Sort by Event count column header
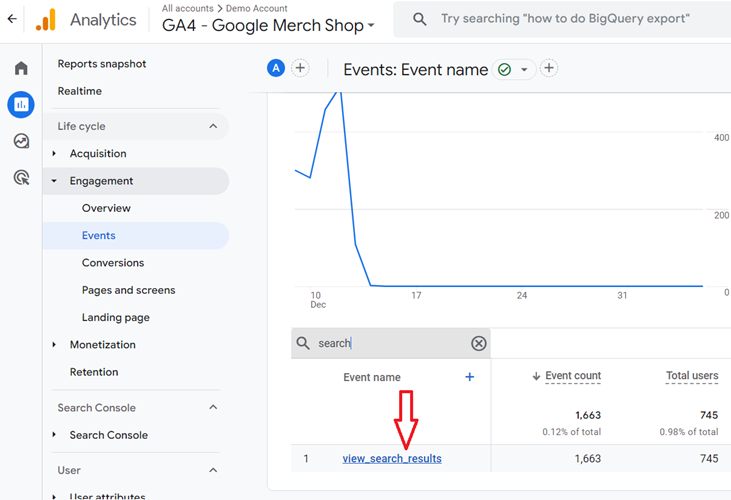 click(572, 376)
